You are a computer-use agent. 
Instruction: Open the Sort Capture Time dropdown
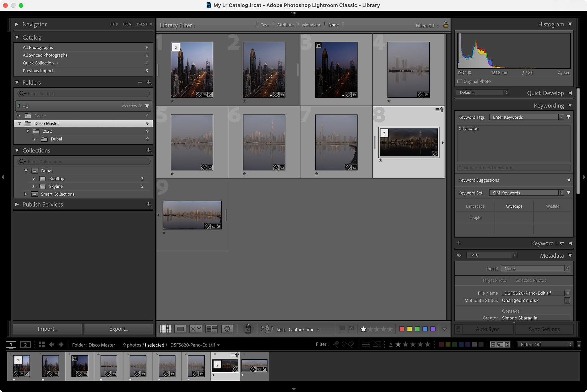[304, 330]
